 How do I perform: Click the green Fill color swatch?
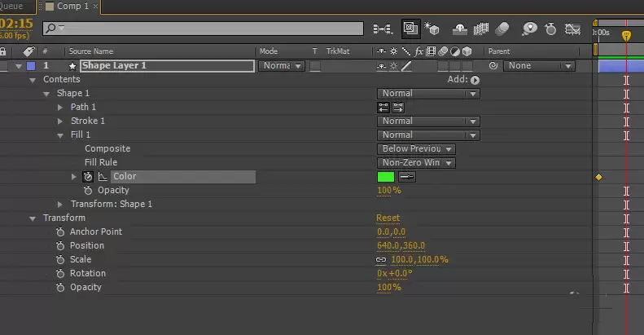pyautogui.click(x=386, y=177)
